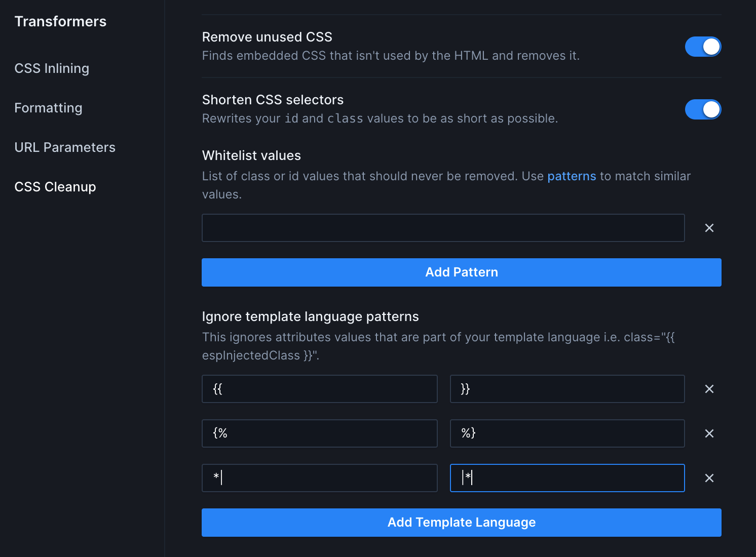
Task: Toggle the Remove unused CSS switch
Action: point(703,47)
